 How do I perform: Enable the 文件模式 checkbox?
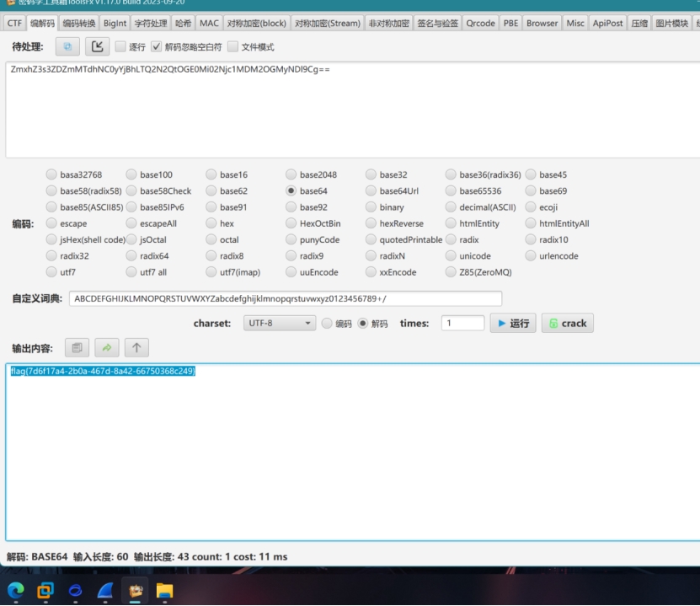[232, 47]
